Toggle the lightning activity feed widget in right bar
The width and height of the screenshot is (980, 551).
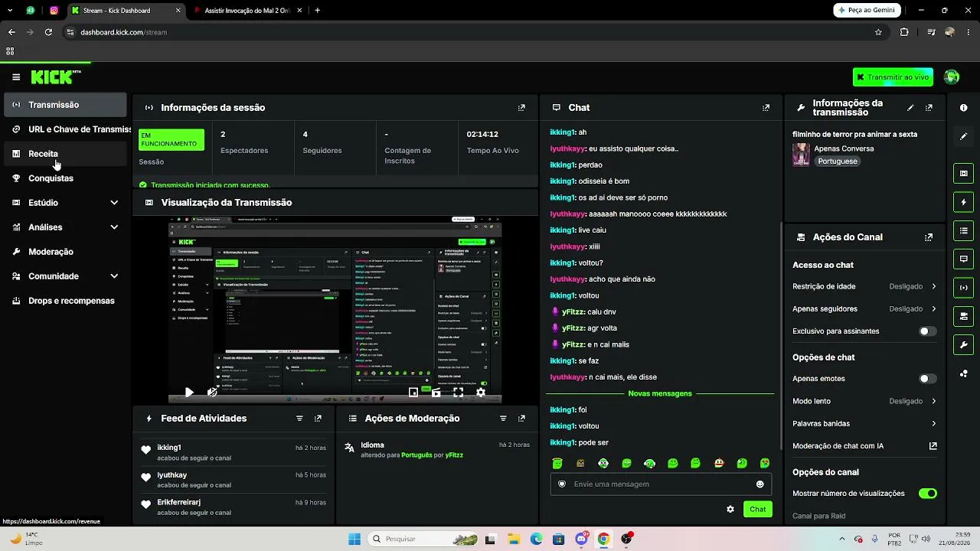point(964,202)
